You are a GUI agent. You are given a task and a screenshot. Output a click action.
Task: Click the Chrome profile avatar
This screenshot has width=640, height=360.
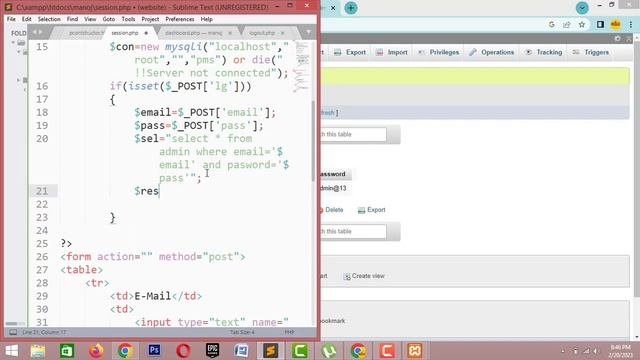click(x=616, y=24)
